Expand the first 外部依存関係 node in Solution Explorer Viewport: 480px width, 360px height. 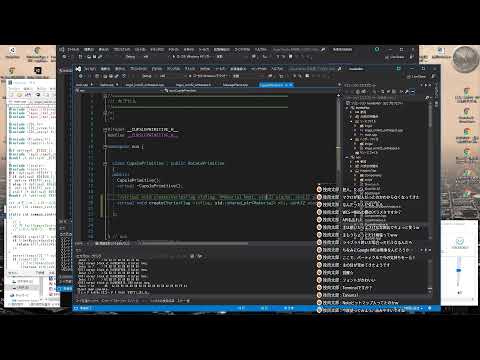351,116
